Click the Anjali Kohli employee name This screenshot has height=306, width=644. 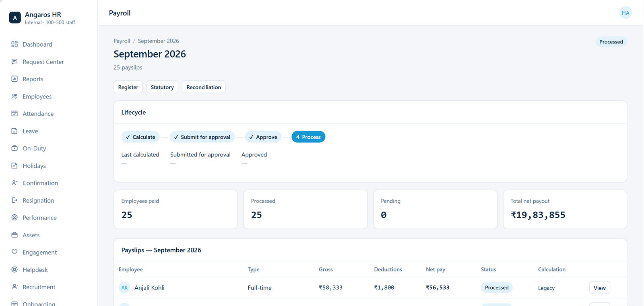149,288
